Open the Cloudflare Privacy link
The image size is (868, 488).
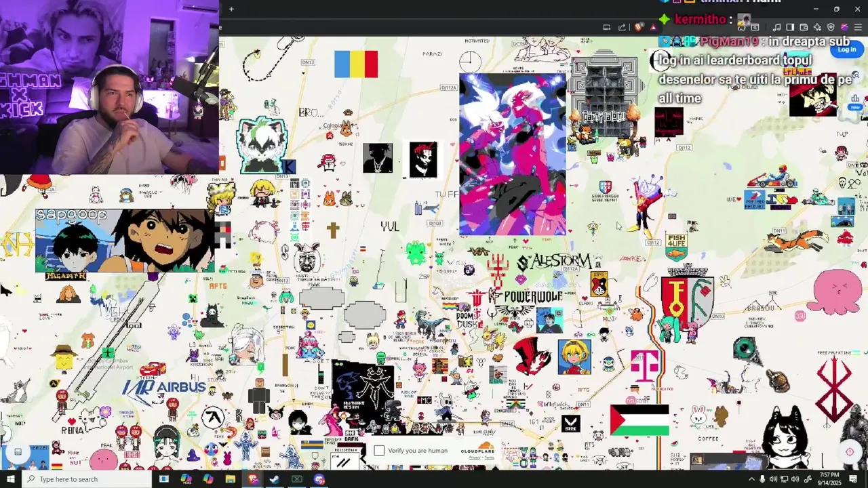[474, 458]
